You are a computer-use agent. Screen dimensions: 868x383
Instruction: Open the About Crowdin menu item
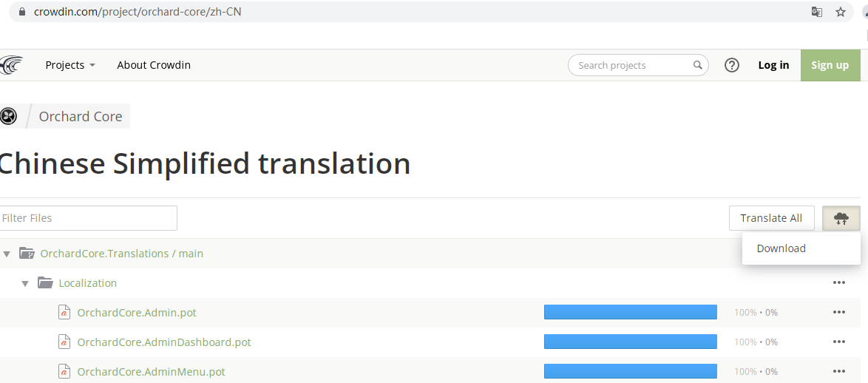tap(154, 65)
